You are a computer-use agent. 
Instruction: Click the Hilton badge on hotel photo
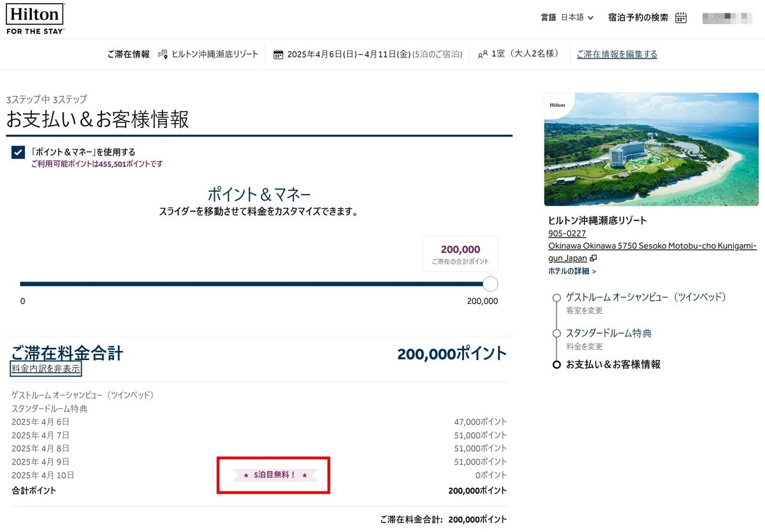558,105
